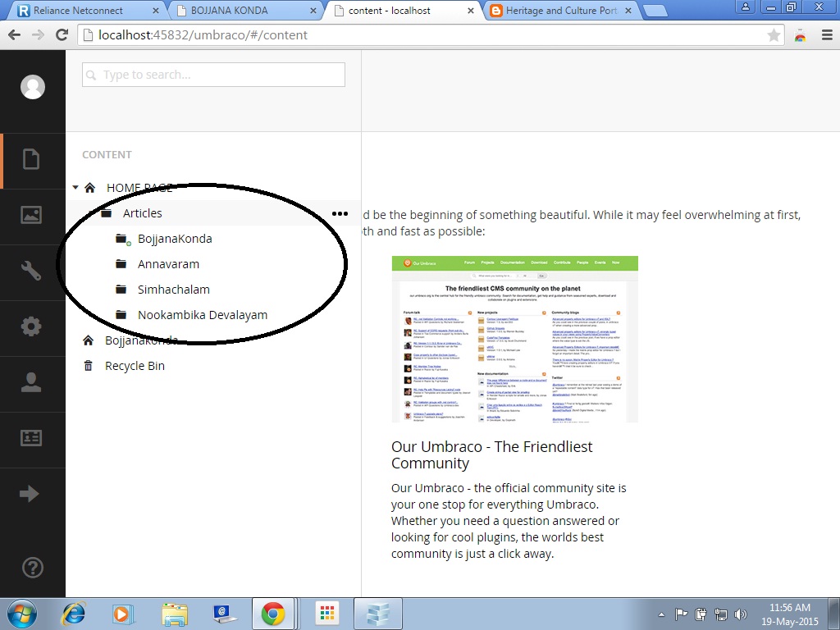Click the Type to search field
The image size is (840, 630).
click(x=213, y=75)
